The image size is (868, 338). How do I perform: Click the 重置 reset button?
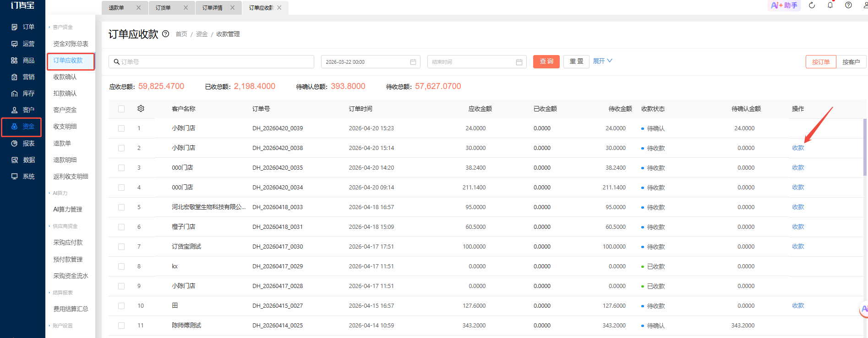(576, 61)
